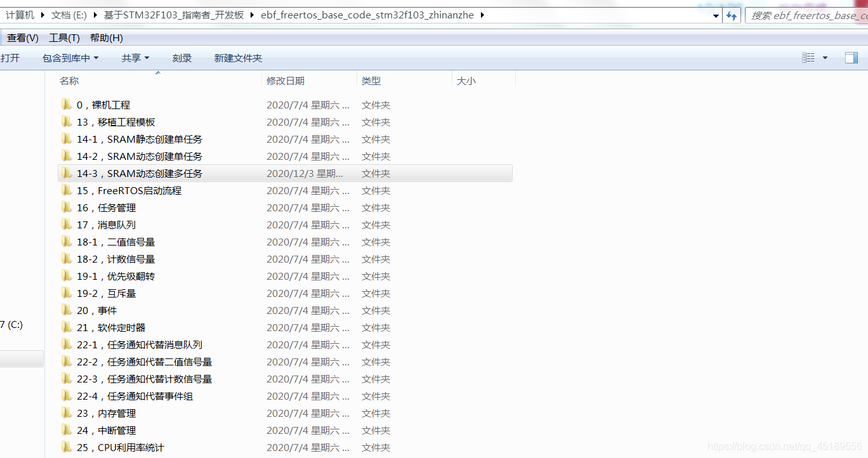Select folder name 25，CPU利用率统计

[121, 447]
